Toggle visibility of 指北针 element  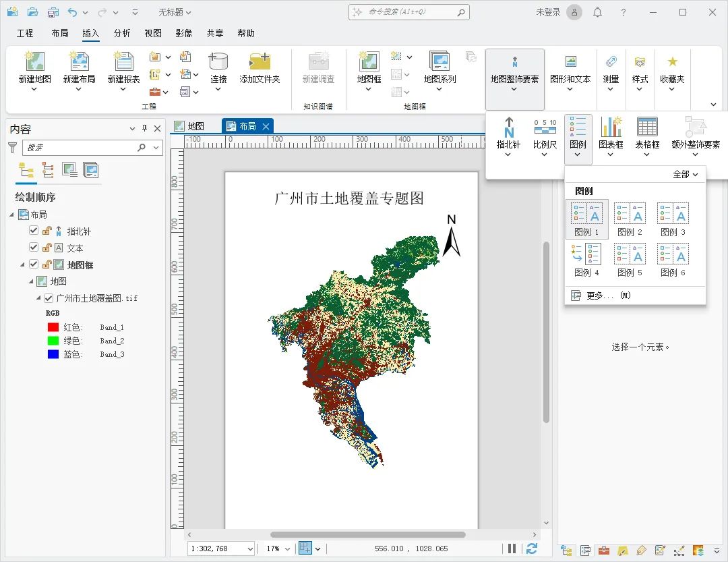34,231
